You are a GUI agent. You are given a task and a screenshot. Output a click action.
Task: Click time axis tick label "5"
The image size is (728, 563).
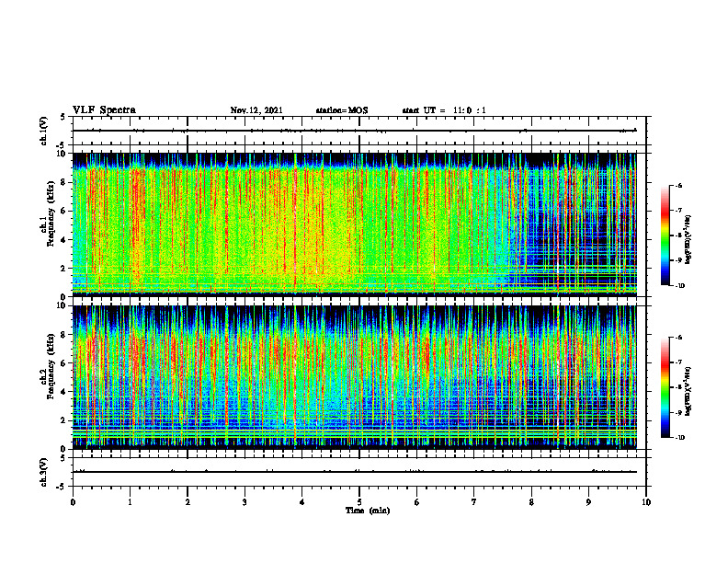tap(359, 502)
